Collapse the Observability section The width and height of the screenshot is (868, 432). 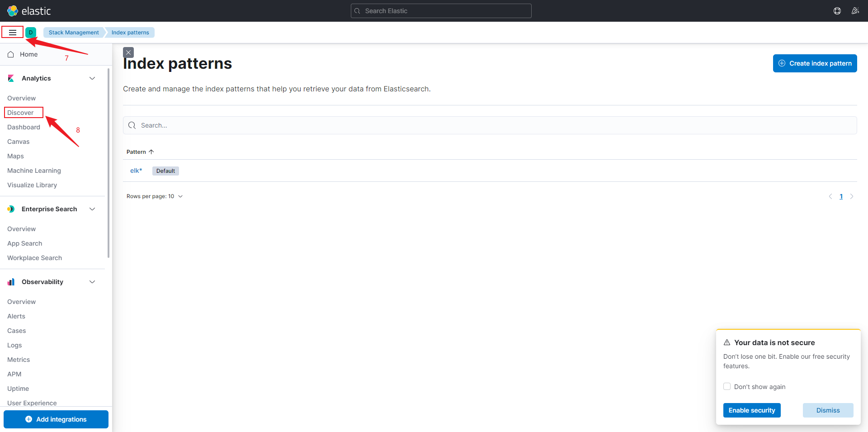click(x=92, y=282)
